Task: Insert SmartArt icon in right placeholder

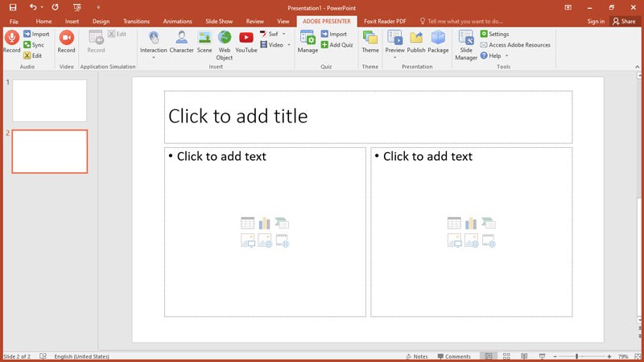Action: [x=489, y=224]
